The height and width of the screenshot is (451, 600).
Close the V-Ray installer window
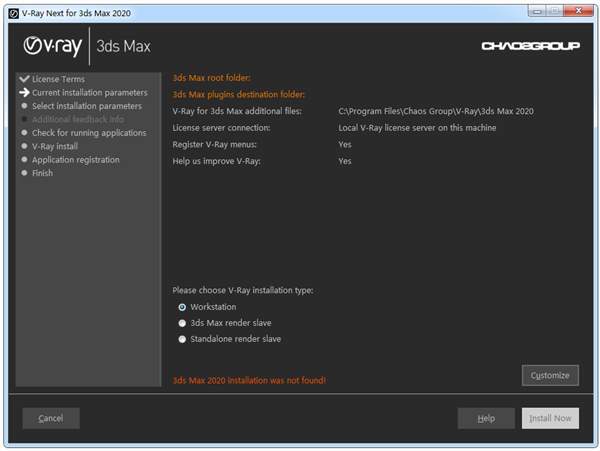pos(579,11)
